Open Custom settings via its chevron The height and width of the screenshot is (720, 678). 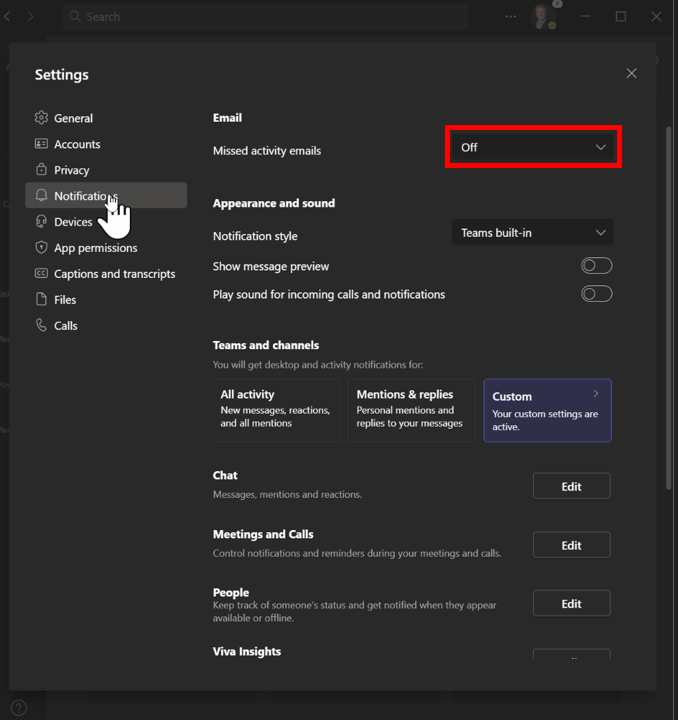pyautogui.click(x=596, y=394)
